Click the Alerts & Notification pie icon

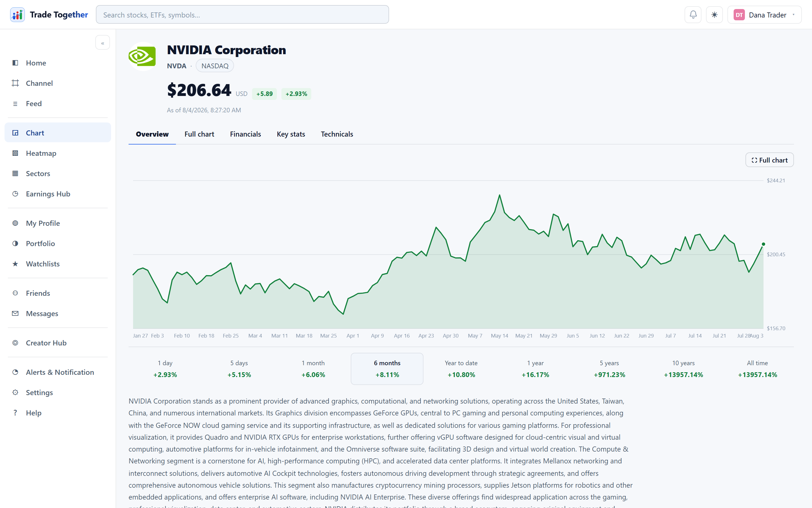pos(15,372)
